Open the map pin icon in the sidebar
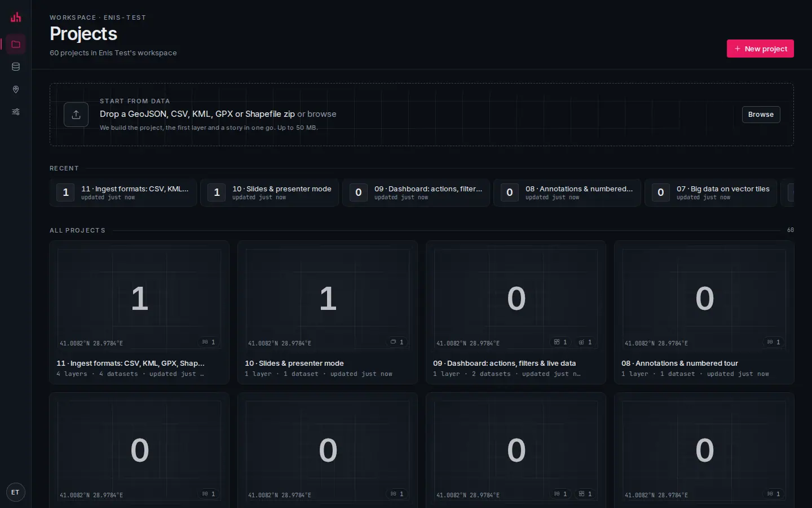 (16, 89)
